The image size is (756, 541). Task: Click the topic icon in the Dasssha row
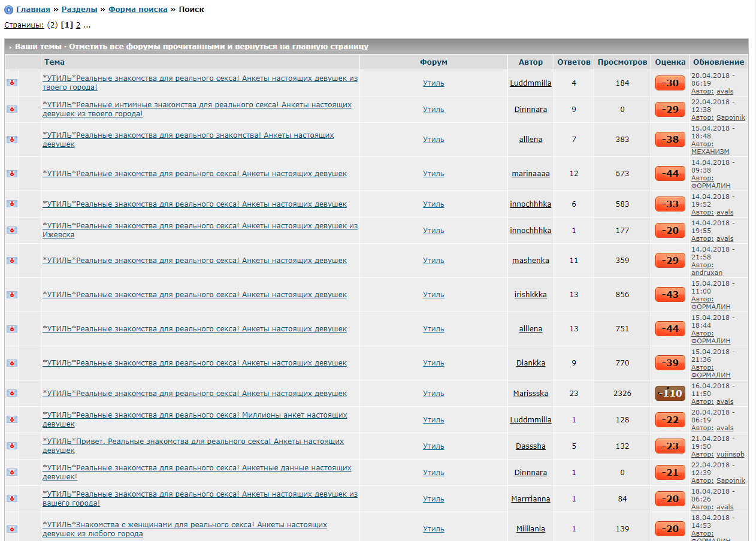12,446
